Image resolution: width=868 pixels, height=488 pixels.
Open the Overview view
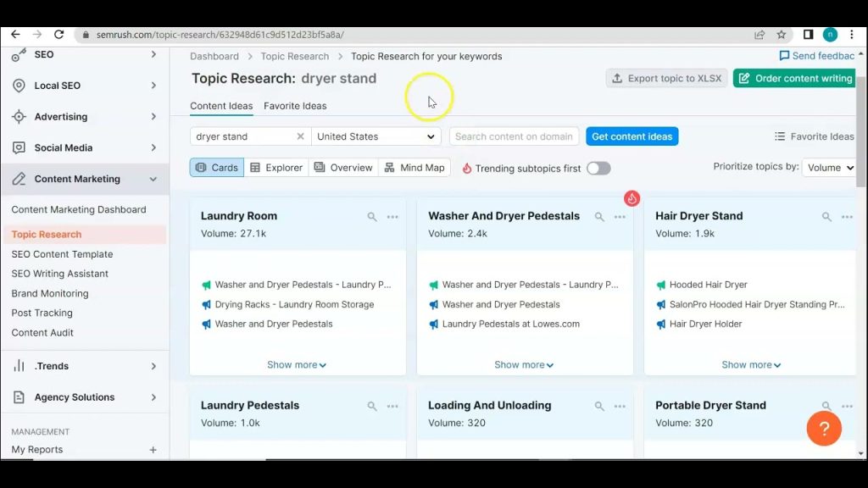343,168
